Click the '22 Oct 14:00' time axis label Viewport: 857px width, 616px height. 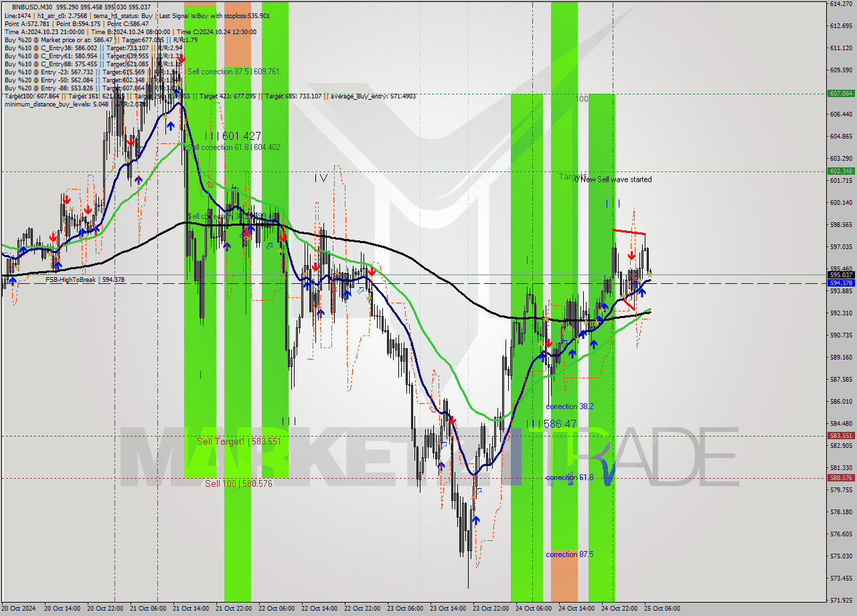[319, 609]
